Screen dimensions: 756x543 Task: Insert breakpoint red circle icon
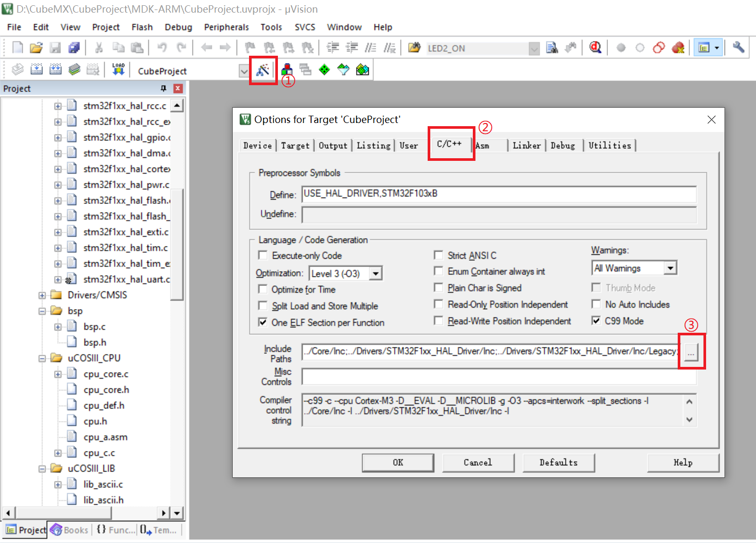point(621,48)
